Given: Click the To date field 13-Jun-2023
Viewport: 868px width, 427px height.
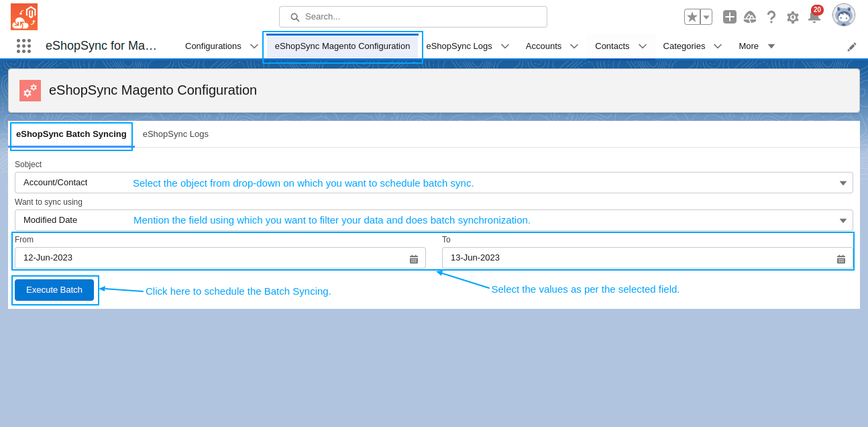Looking at the screenshot, I should [x=647, y=258].
